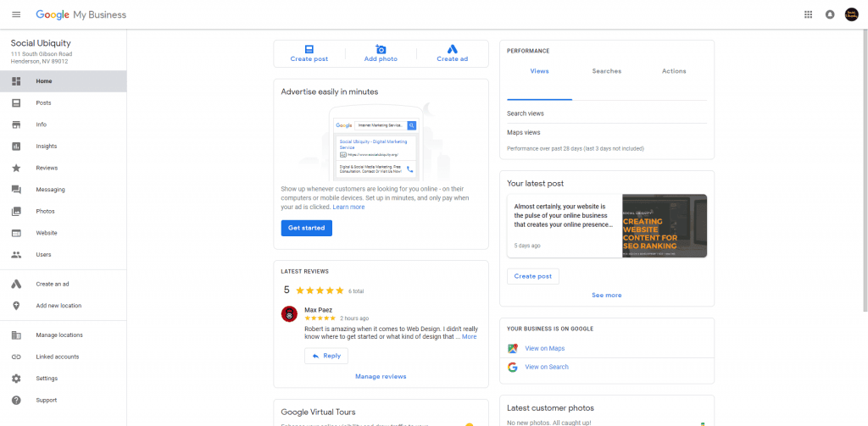This screenshot has height=426, width=868.
Task: Click the Learn more advertising link
Action: pyautogui.click(x=348, y=207)
